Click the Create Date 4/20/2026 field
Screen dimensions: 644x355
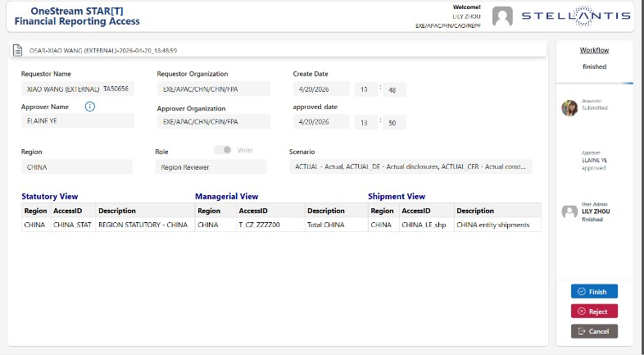coord(321,89)
